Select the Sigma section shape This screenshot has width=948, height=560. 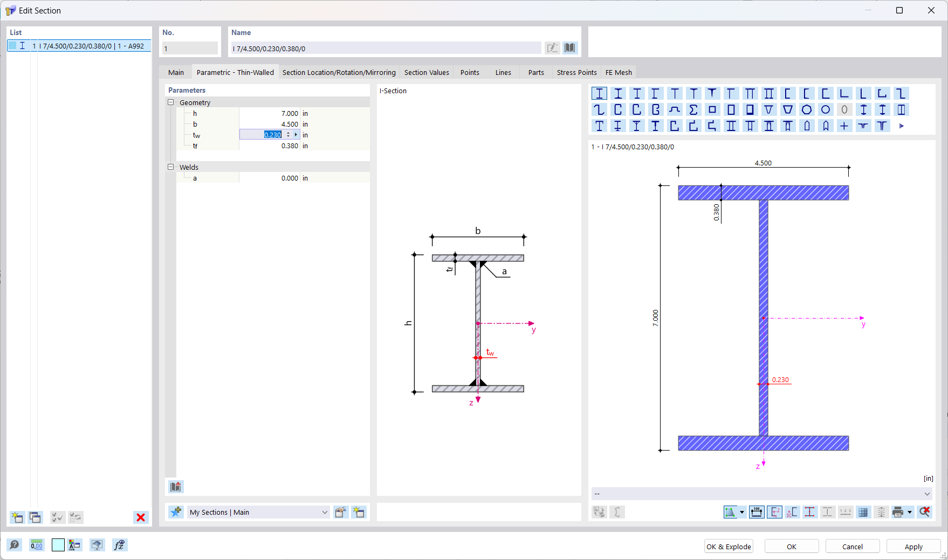click(693, 109)
